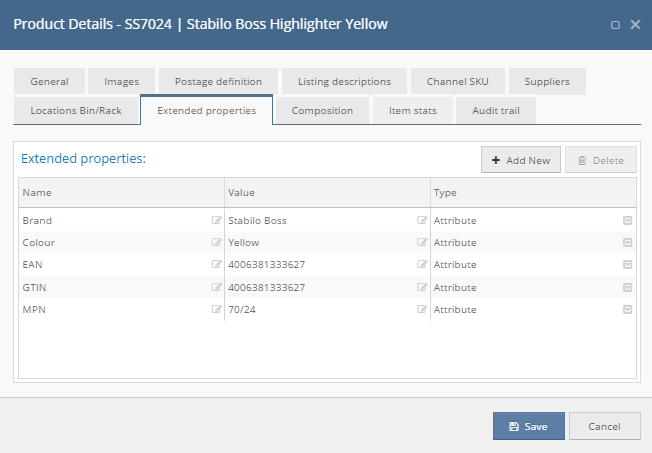
Task: Edit the Yellow value using its pencil icon
Action: [x=422, y=242]
